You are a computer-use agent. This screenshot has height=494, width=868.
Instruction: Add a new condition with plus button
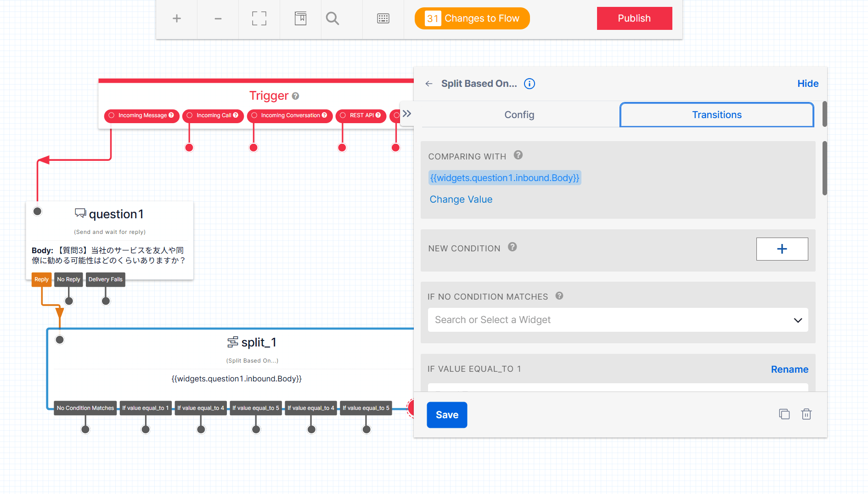coord(782,249)
